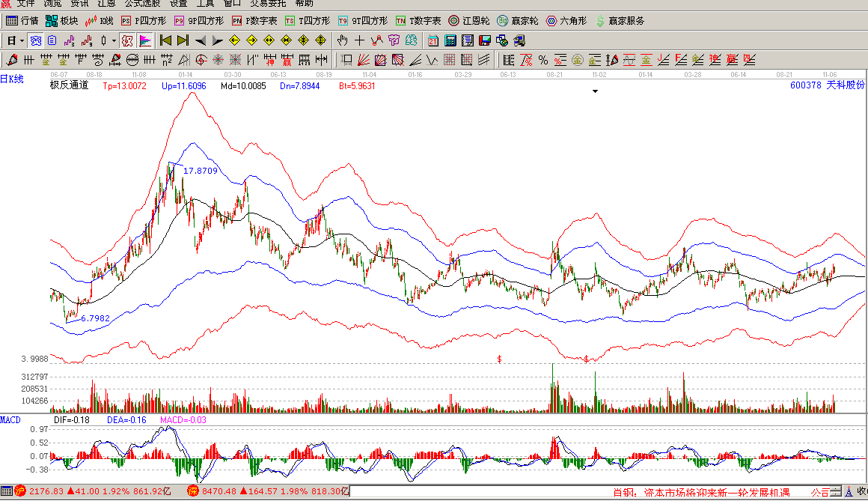Select the percent sign drawing tool
The height and width of the screenshot is (501, 868).
click(x=543, y=60)
